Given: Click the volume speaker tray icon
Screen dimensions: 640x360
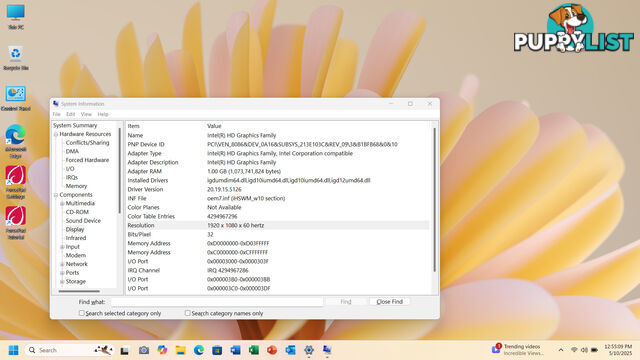Looking at the screenshot, I should coord(584,350).
